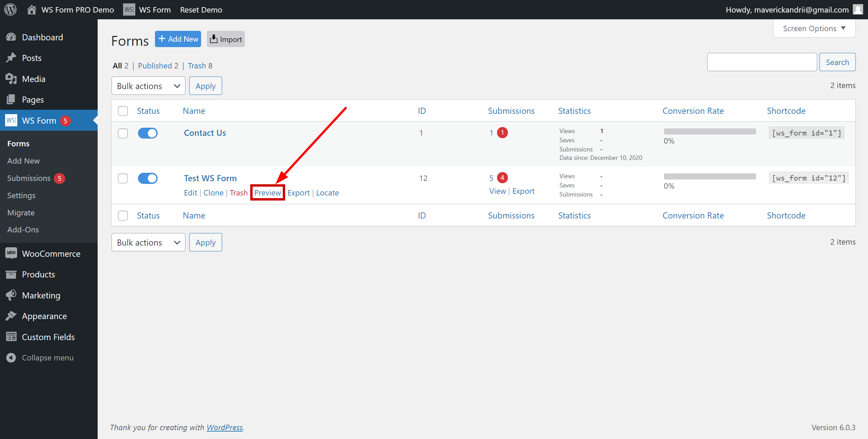Expand the second Bulk actions dropdown
The width and height of the screenshot is (868, 439).
click(x=148, y=242)
